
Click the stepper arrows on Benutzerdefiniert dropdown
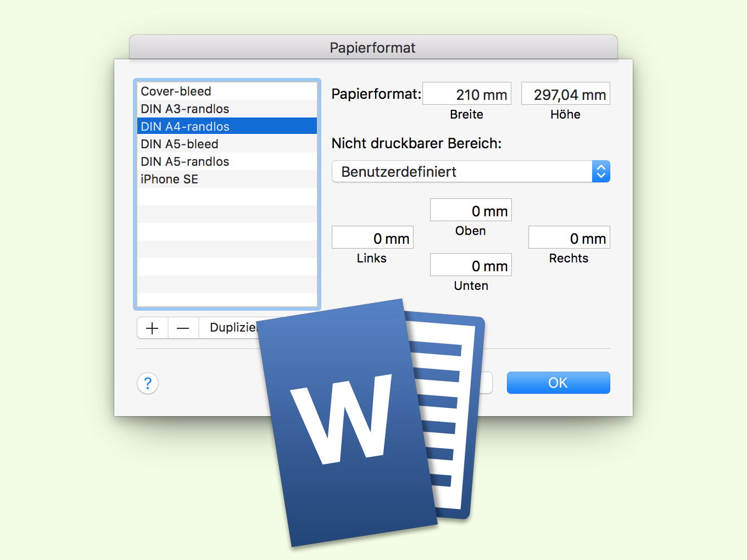(x=601, y=171)
